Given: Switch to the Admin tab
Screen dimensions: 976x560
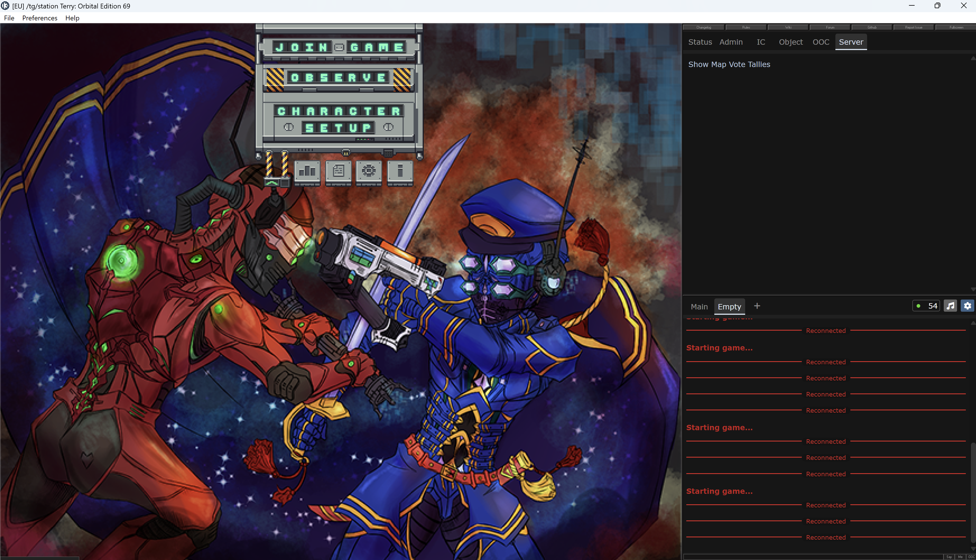Looking at the screenshot, I should pos(731,42).
